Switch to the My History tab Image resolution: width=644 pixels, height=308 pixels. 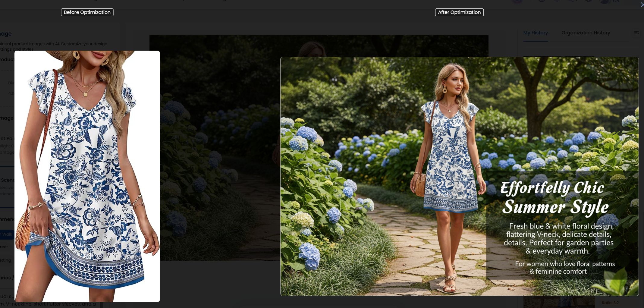(x=535, y=33)
